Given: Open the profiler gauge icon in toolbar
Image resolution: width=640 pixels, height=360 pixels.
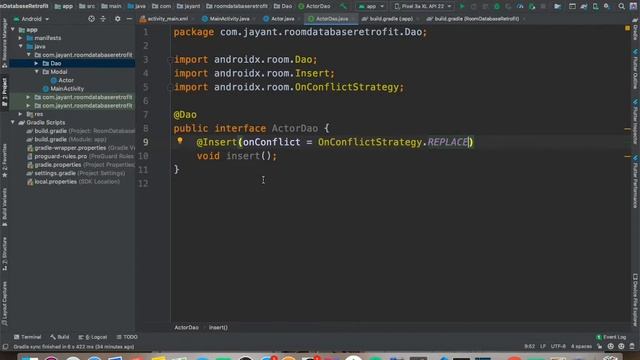Looking at the screenshot, I should point(520,6).
